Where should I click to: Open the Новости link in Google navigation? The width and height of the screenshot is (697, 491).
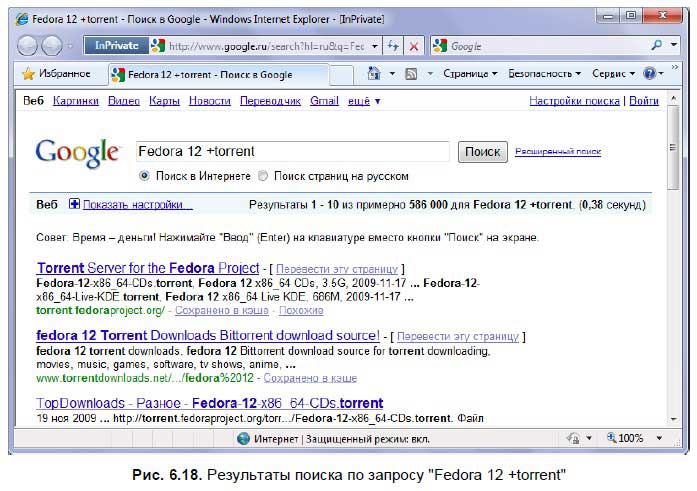pyautogui.click(x=209, y=101)
